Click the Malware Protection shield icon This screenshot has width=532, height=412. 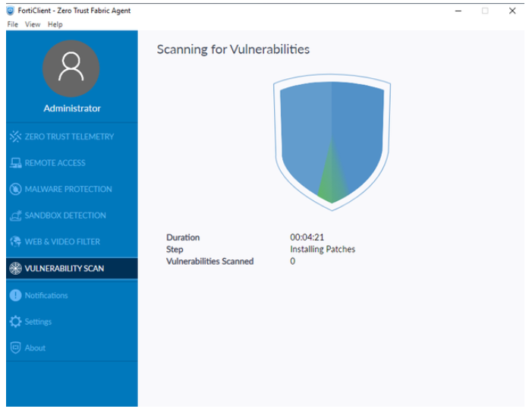point(16,189)
